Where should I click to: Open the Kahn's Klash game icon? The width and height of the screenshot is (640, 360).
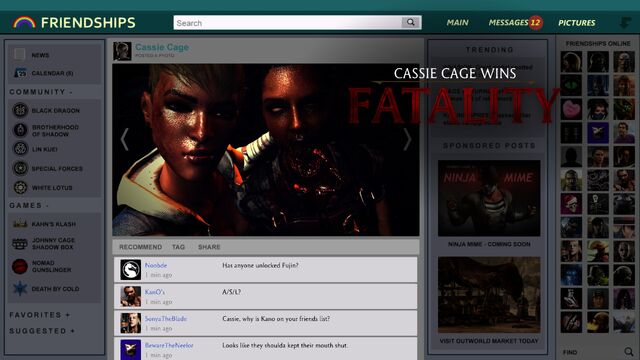tap(20, 224)
